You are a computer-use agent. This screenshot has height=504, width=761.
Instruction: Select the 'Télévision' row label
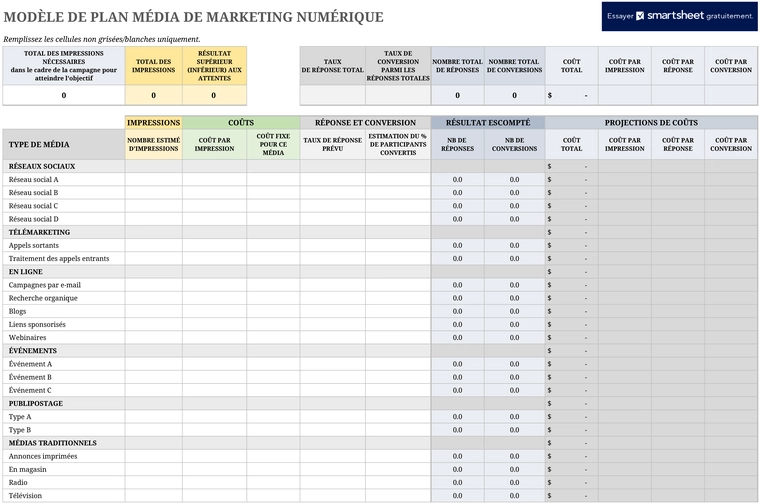tap(25, 495)
